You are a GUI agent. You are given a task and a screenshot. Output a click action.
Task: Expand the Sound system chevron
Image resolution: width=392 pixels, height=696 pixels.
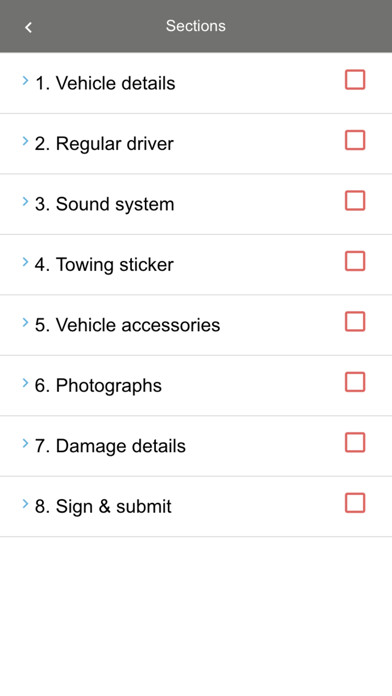click(x=25, y=201)
